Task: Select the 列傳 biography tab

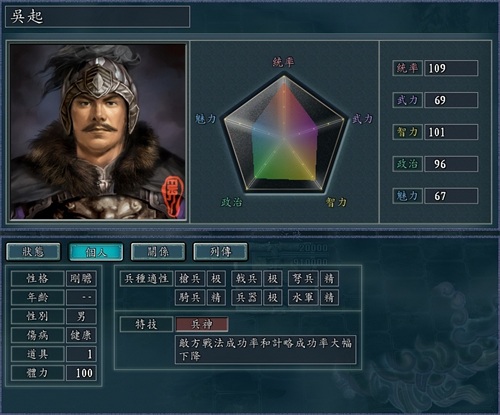Action: (x=220, y=252)
